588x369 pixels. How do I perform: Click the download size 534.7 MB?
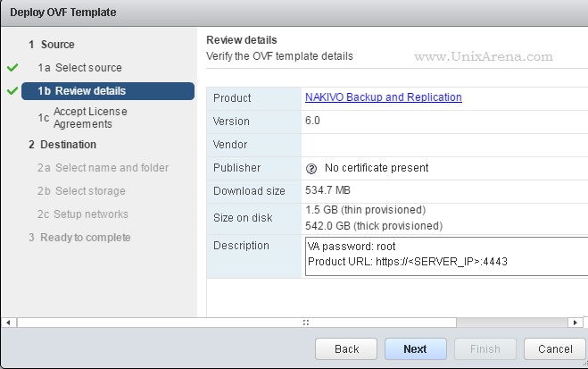click(327, 190)
